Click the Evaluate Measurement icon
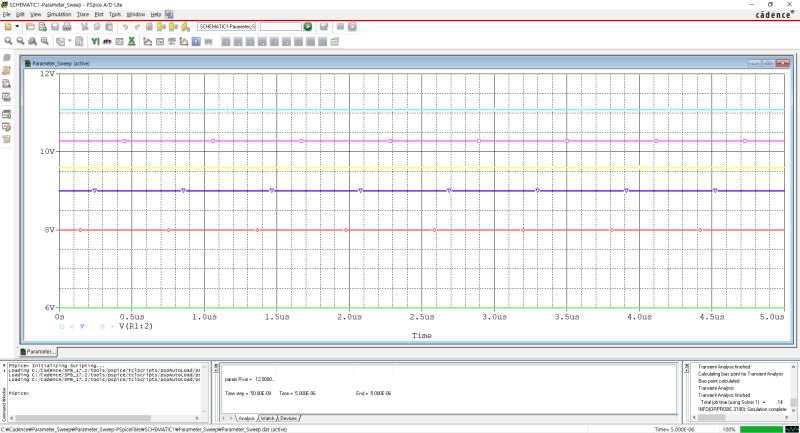 point(160,41)
